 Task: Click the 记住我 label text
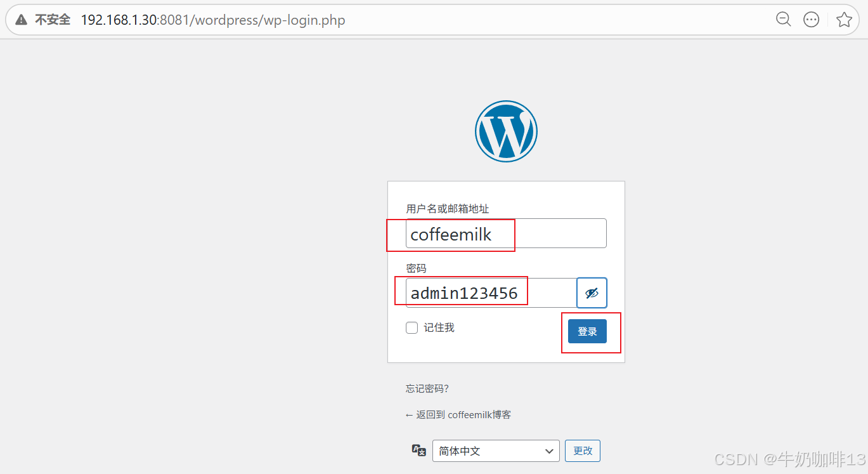[439, 328]
